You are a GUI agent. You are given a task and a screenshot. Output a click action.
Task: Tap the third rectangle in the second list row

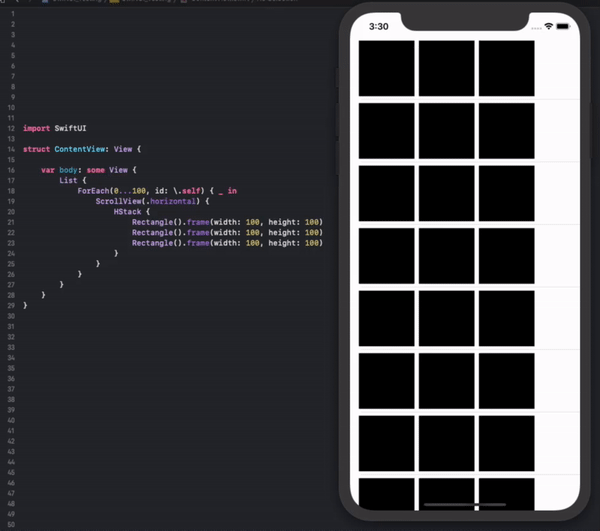point(507,130)
